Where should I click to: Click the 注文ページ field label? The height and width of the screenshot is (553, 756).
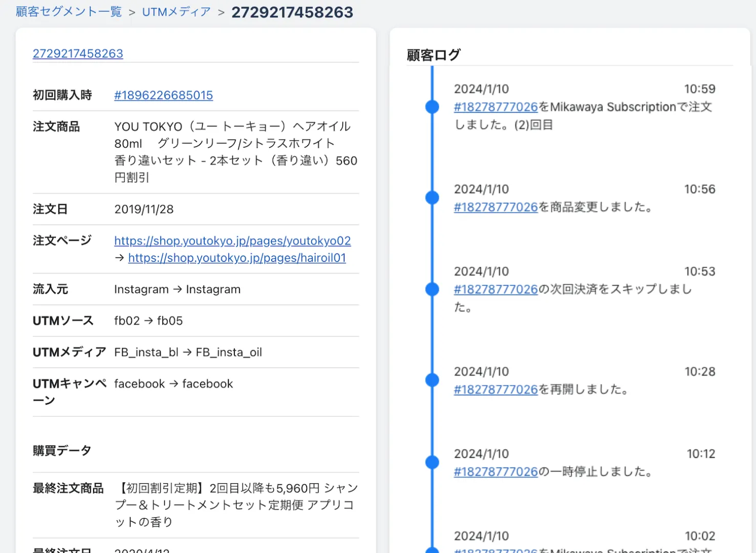click(x=62, y=241)
